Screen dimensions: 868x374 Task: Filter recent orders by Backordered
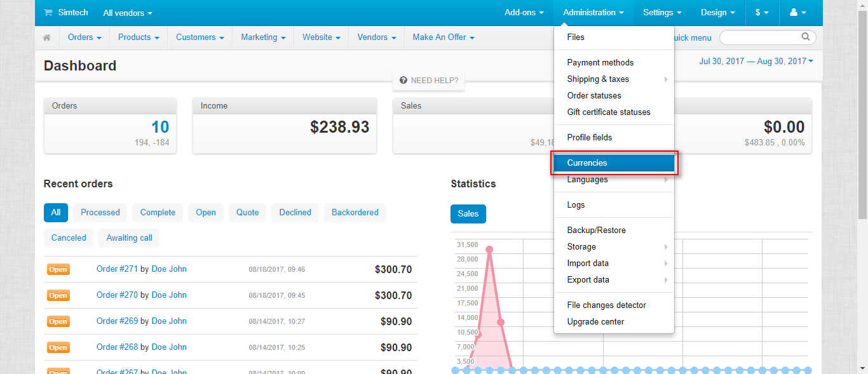pyautogui.click(x=355, y=213)
